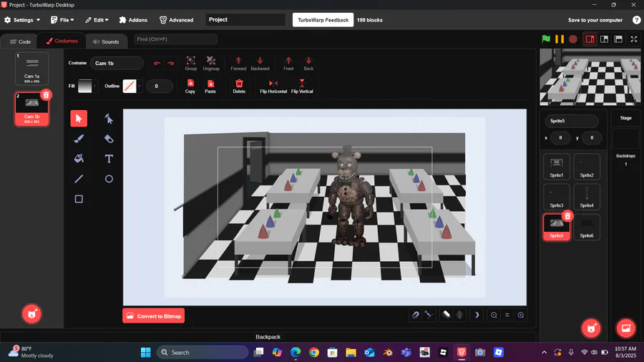This screenshot has height=362, width=644.
Task: Click the Find (Ctrl+F) search box
Action: [x=176, y=39]
